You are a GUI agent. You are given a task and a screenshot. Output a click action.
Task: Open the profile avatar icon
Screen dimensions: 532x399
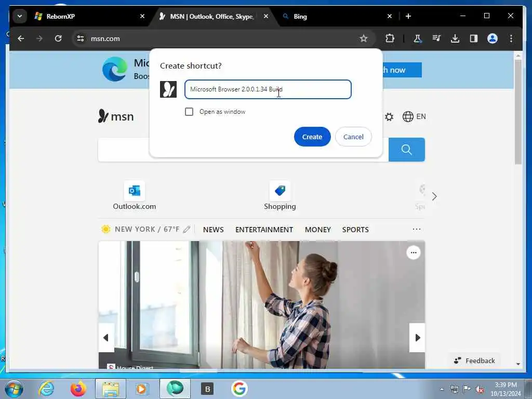coord(493,38)
